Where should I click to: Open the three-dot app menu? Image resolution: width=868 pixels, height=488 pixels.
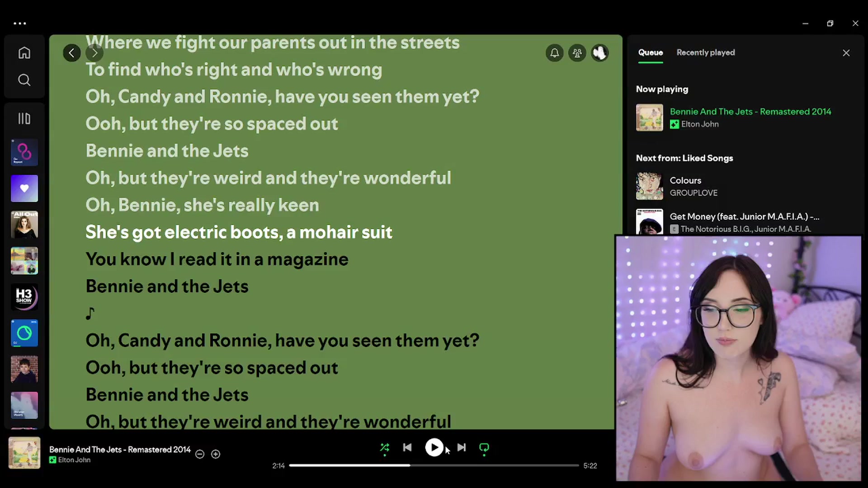click(x=20, y=23)
